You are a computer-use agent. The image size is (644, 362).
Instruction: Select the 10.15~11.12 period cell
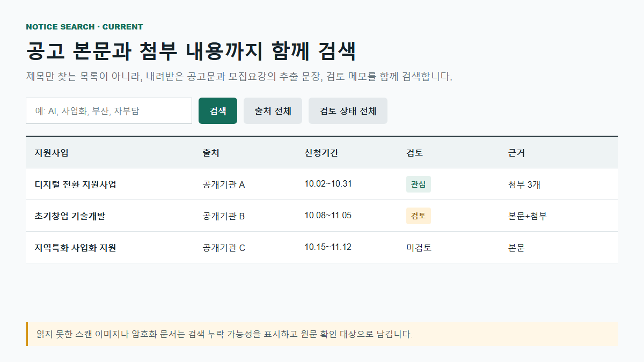[328, 247]
